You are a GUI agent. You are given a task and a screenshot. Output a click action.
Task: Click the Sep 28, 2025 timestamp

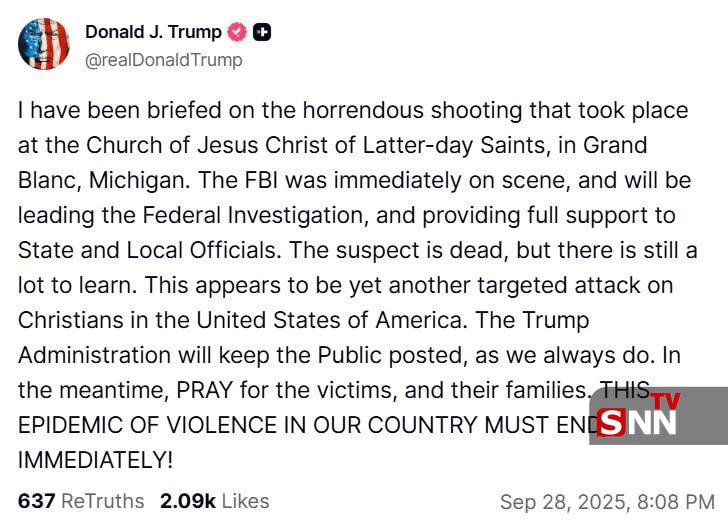606,502
